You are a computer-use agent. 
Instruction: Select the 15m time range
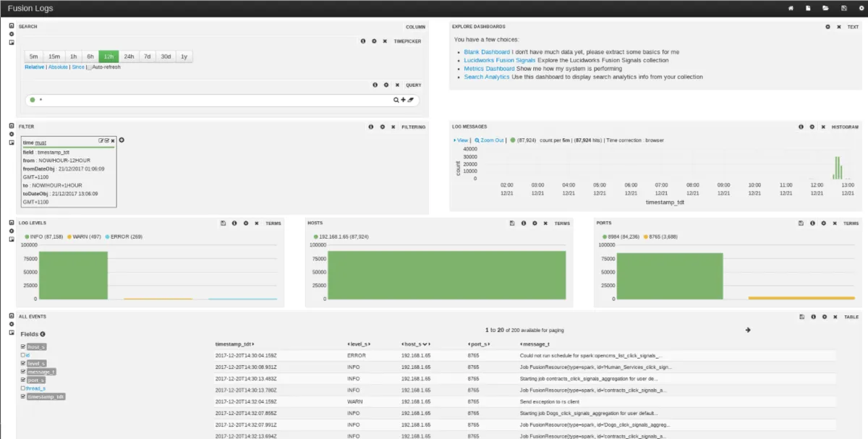[x=54, y=56]
